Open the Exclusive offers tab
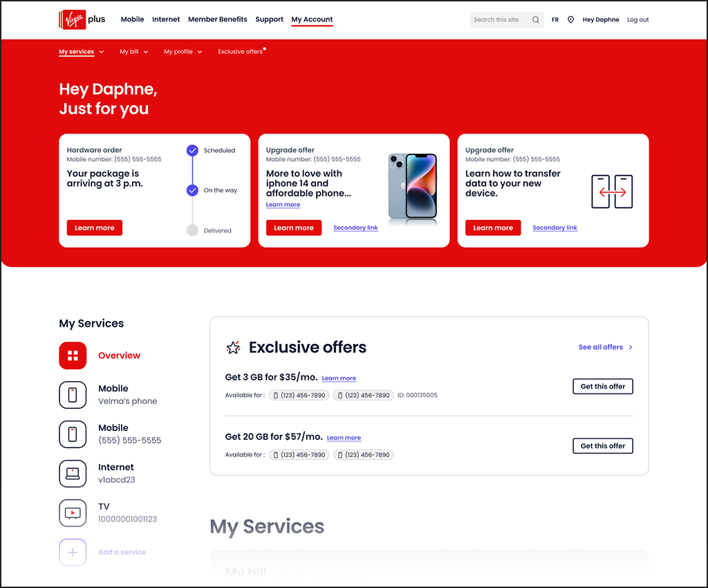The width and height of the screenshot is (708, 588). (x=241, y=52)
